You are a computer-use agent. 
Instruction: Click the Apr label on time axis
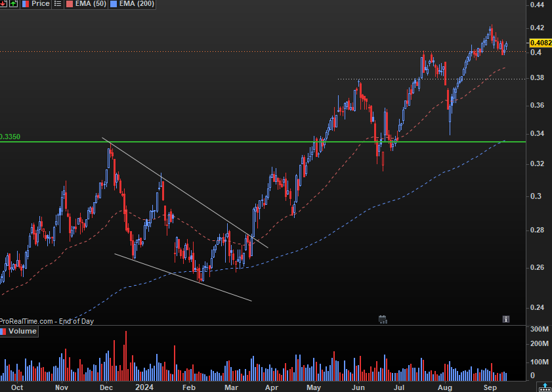tap(272, 387)
